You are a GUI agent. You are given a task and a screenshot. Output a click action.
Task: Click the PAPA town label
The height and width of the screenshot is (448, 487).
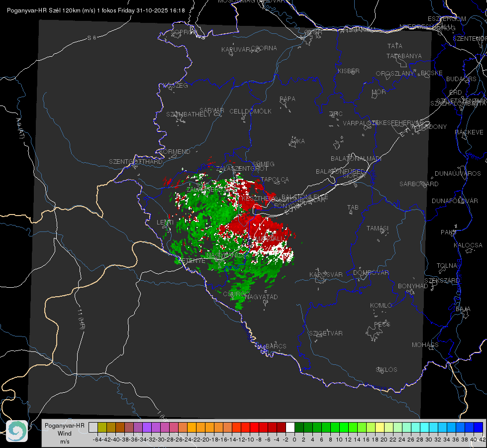(288, 99)
